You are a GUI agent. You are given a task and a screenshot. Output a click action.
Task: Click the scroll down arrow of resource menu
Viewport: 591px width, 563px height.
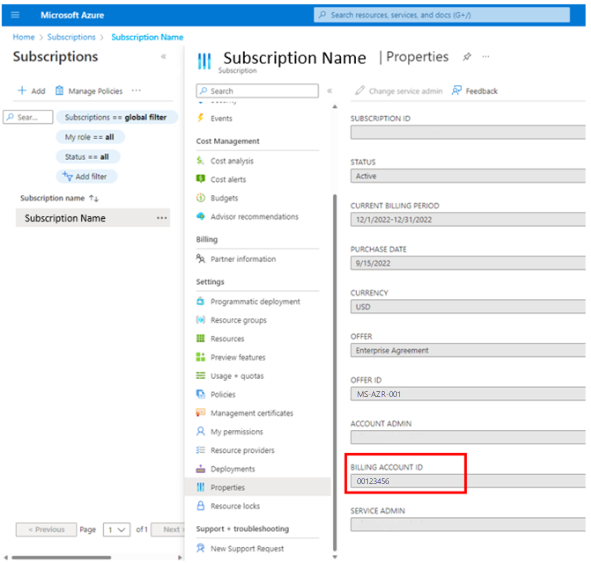[335, 557]
